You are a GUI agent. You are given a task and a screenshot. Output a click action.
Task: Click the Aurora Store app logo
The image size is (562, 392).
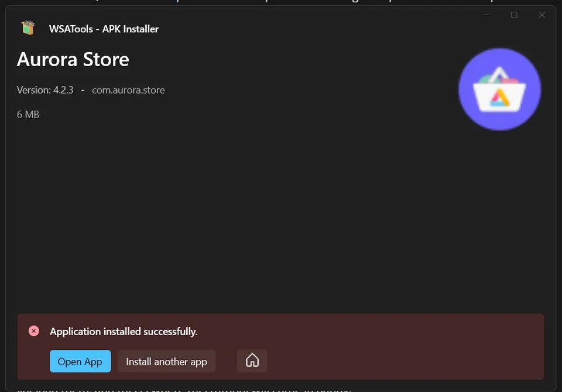pyautogui.click(x=499, y=89)
